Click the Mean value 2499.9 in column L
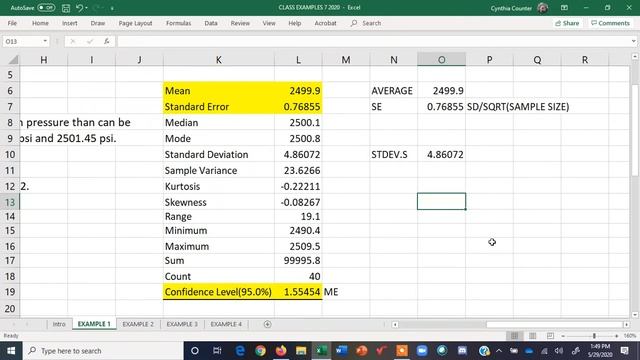This screenshot has height=360, width=640. 298,91
